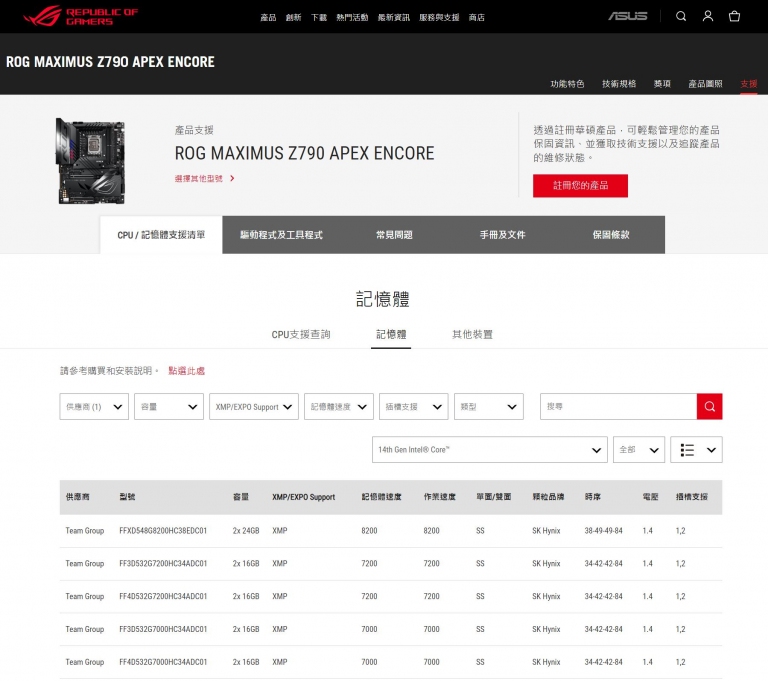The width and height of the screenshot is (768, 681).
Task: Click 2x 24GB capacity cell
Action: click(246, 531)
